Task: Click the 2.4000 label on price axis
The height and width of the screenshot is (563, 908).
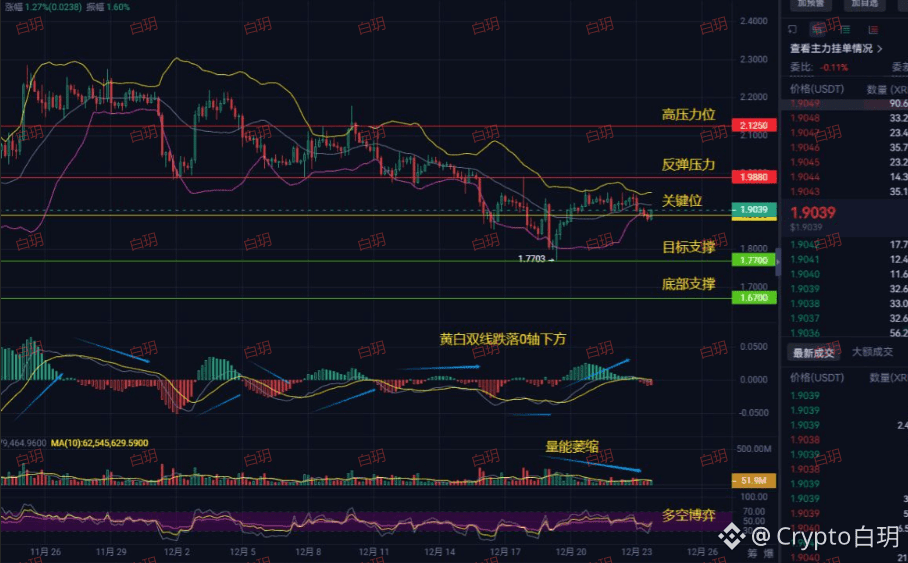Action: click(754, 21)
